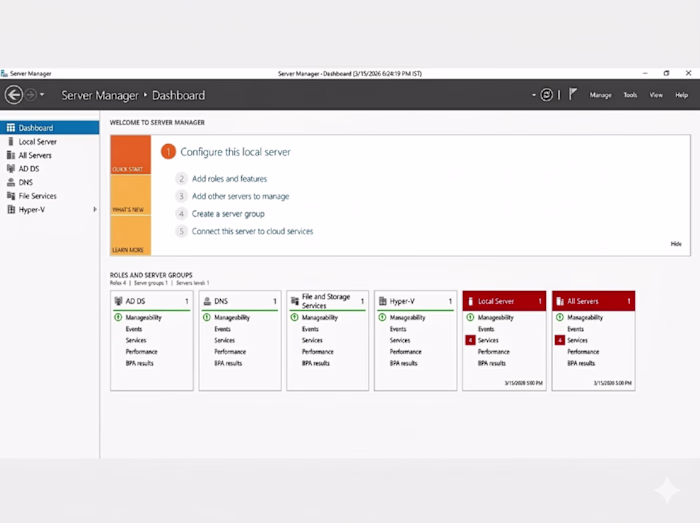Open the DNS tile header
Image resolution: width=700 pixels, height=523 pixels.
point(240,301)
